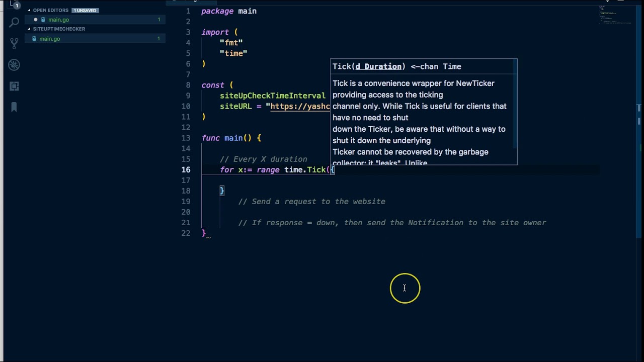Click "d Duration" parameter in tooltip signature

[x=378, y=66]
